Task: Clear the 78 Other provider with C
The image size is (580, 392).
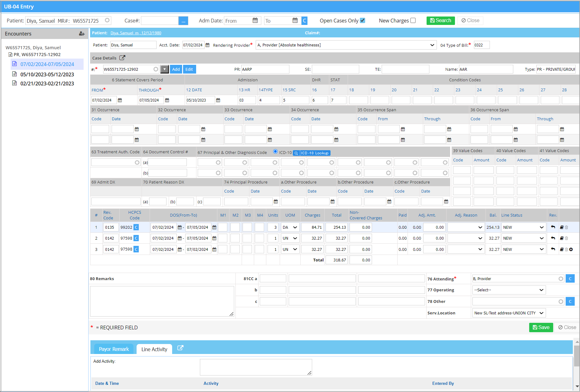Action: coord(570,301)
